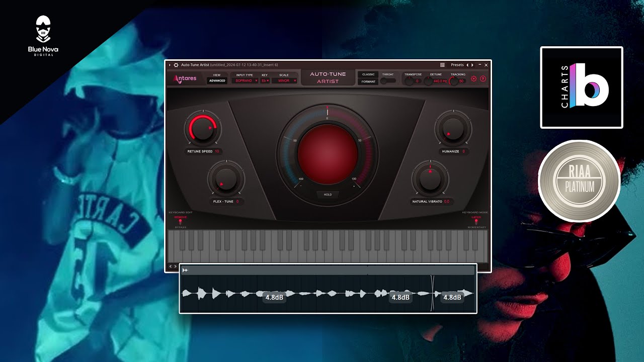The image size is (644, 362).
Task: Click the Retune Speed knob
Action: [202, 128]
